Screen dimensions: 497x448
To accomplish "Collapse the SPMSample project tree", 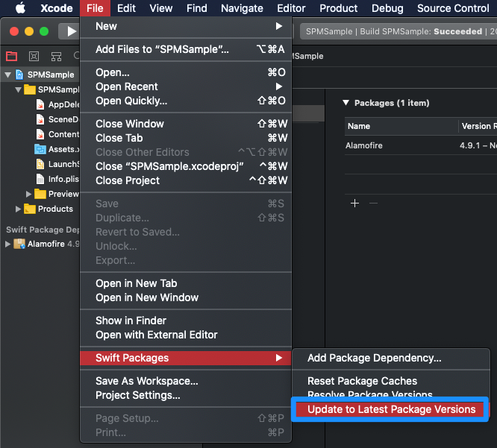I will click(8, 75).
